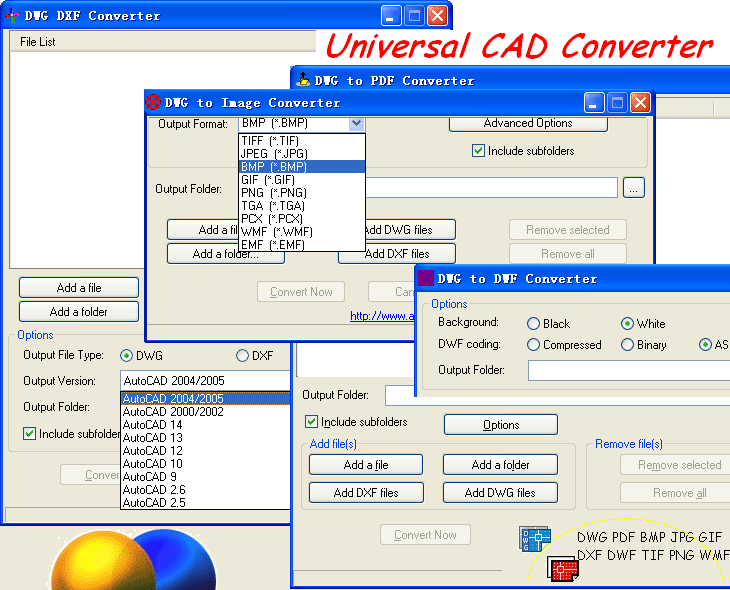The height and width of the screenshot is (590, 730).
Task: Choose AutoCAD 9 in version list
Action: pos(205,477)
